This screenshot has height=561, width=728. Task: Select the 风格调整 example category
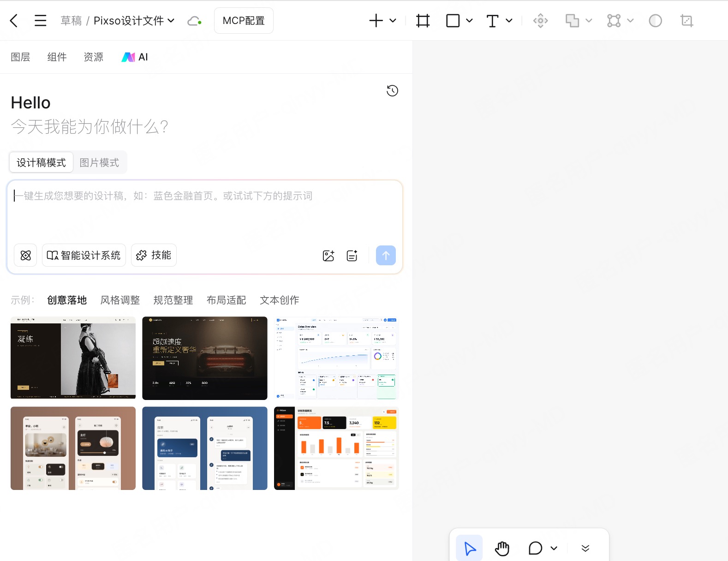pos(120,300)
